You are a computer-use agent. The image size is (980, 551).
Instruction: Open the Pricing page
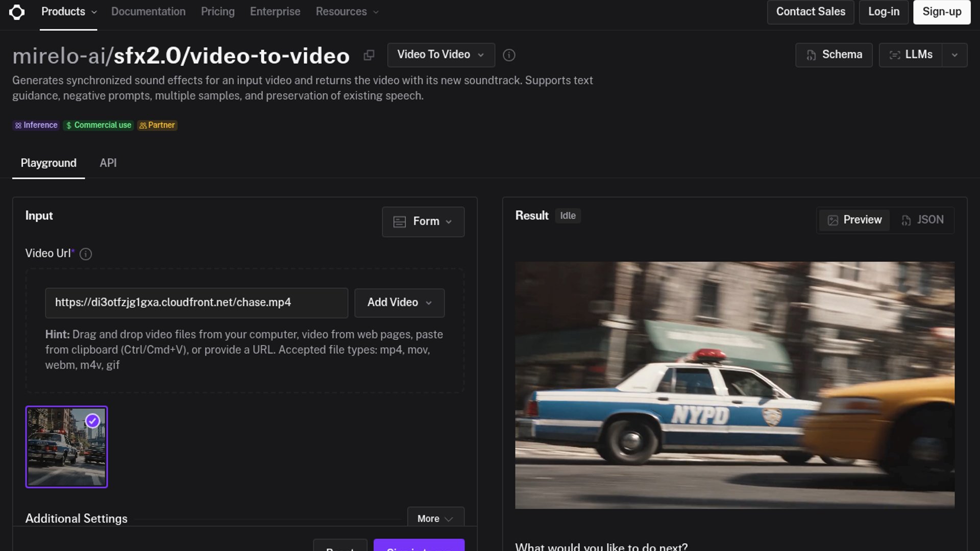coord(218,12)
